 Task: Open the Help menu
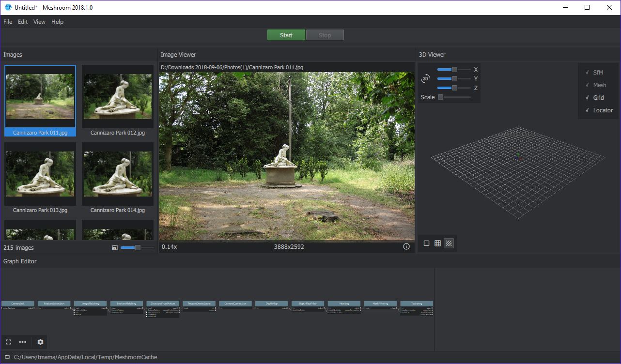57,22
